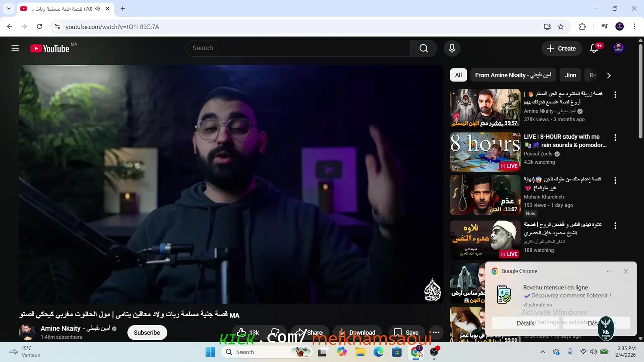
Task: Open the Chrome profile avatar
Action: point(620,27)
